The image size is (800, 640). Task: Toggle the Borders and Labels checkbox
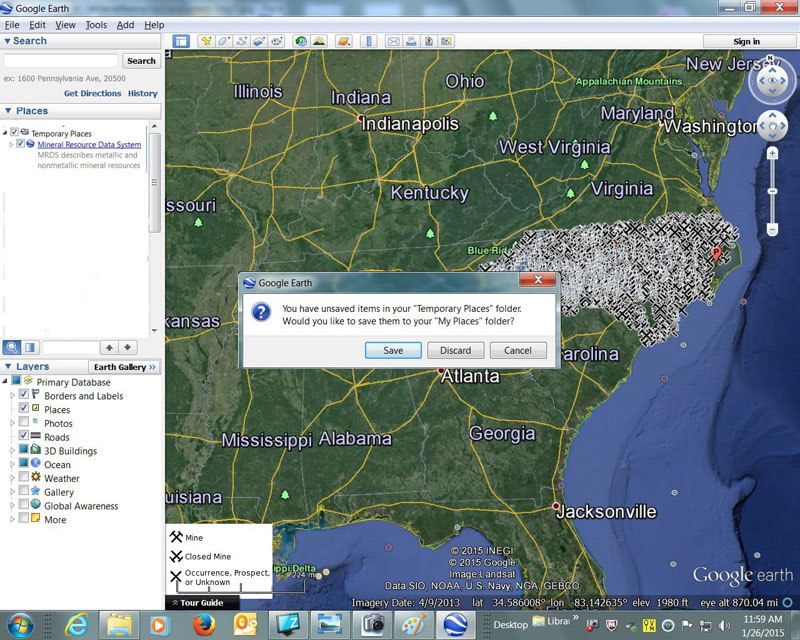point(23,395)
